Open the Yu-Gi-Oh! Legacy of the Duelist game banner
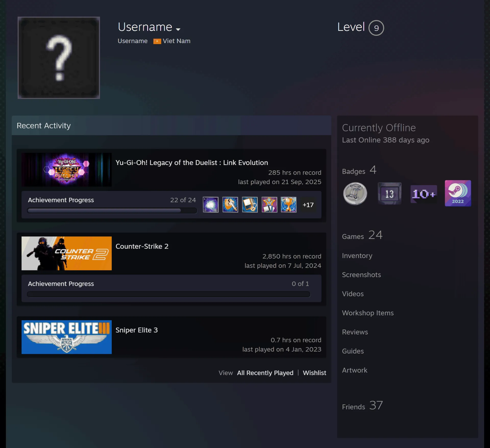This screenshot has height=448, width=490. (67, 170)
